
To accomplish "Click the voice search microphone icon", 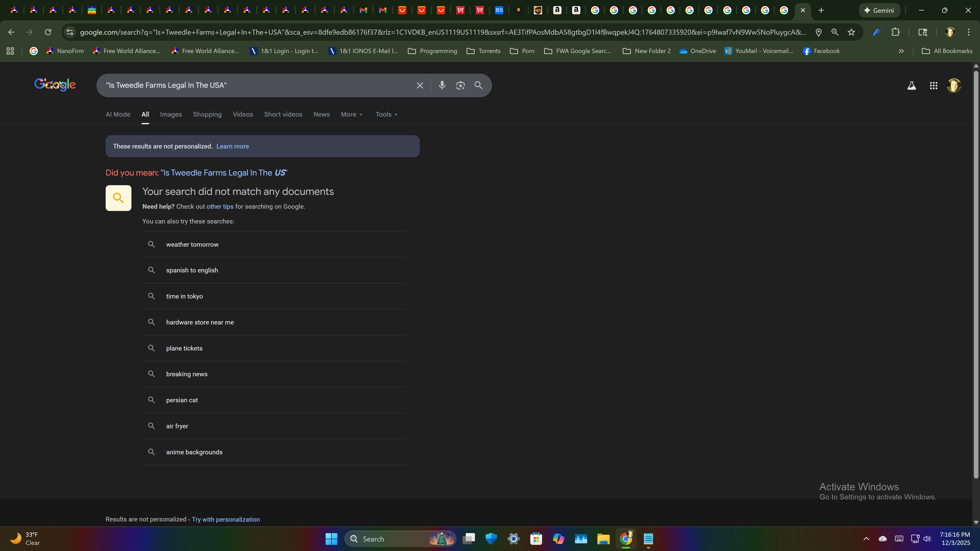I will (442, 85).
